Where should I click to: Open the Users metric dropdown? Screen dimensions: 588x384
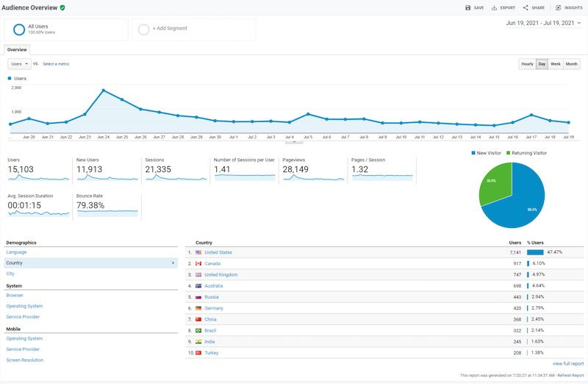click(20, 64)
